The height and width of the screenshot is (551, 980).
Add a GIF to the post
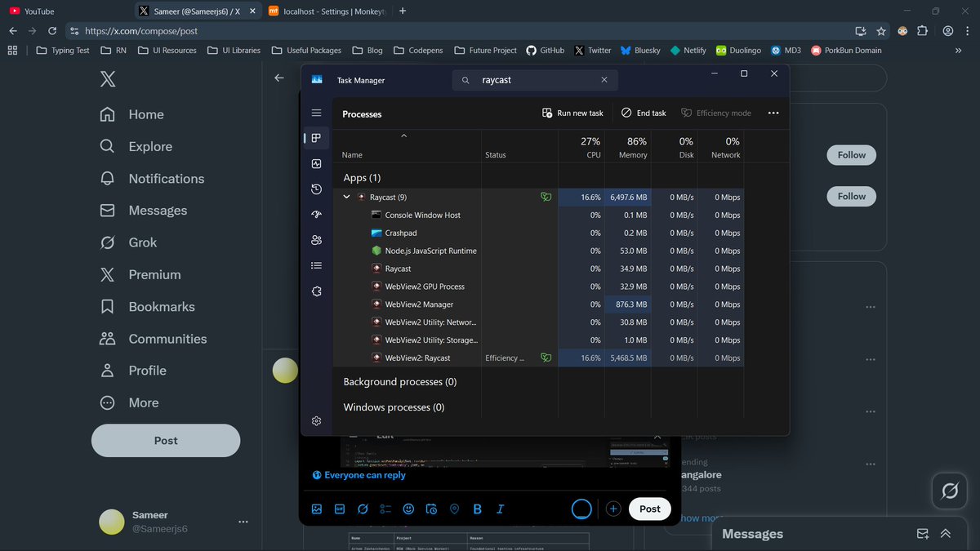340,509
